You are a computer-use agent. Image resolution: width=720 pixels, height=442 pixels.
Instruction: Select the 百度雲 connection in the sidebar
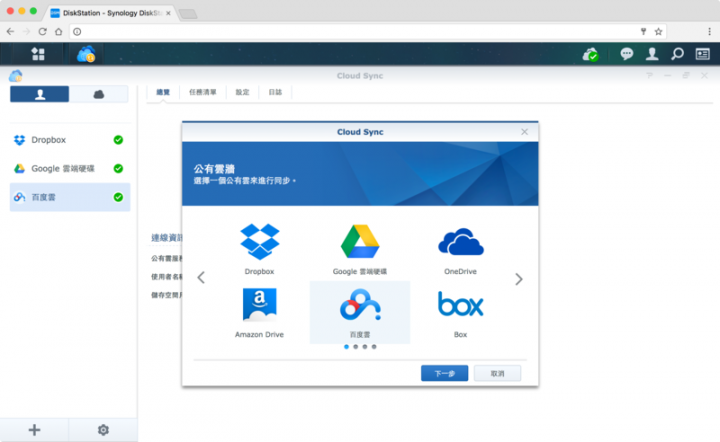coord(70,197)
